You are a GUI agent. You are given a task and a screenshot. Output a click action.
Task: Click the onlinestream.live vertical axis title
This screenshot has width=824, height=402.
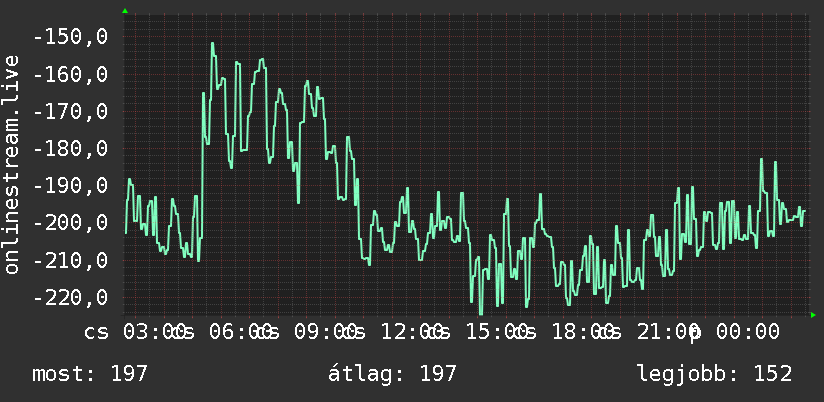[11, 164]
